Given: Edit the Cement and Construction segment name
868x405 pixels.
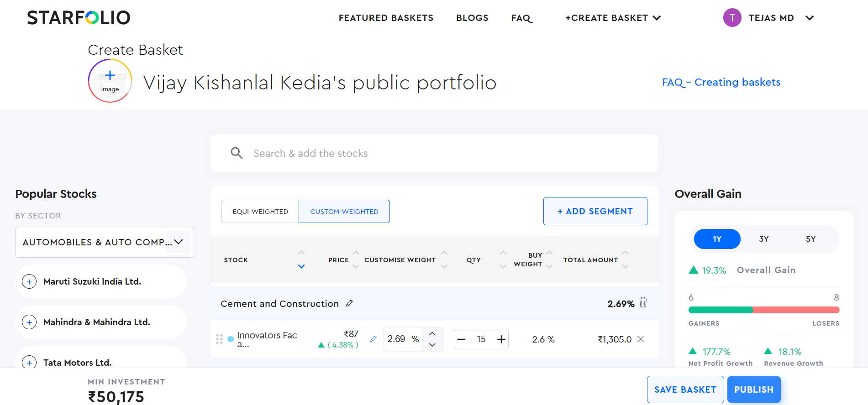Looking at the screenshot, I should click(349, 303).
